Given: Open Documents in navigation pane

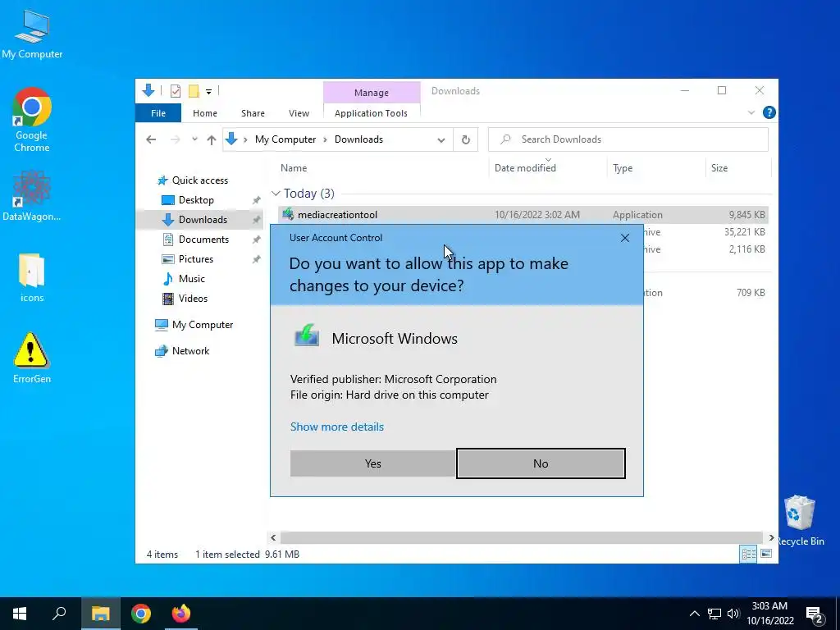Looking at the screenshot, I should click(203, 240).
